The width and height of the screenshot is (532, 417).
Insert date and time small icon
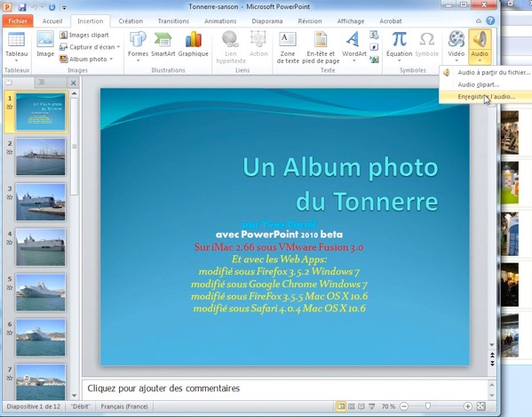click(x=374, y=35)
